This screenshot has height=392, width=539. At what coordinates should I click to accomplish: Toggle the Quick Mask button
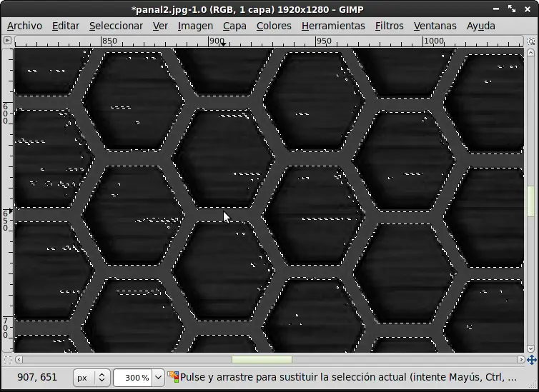pyautogui.click(x=8, y=359)
